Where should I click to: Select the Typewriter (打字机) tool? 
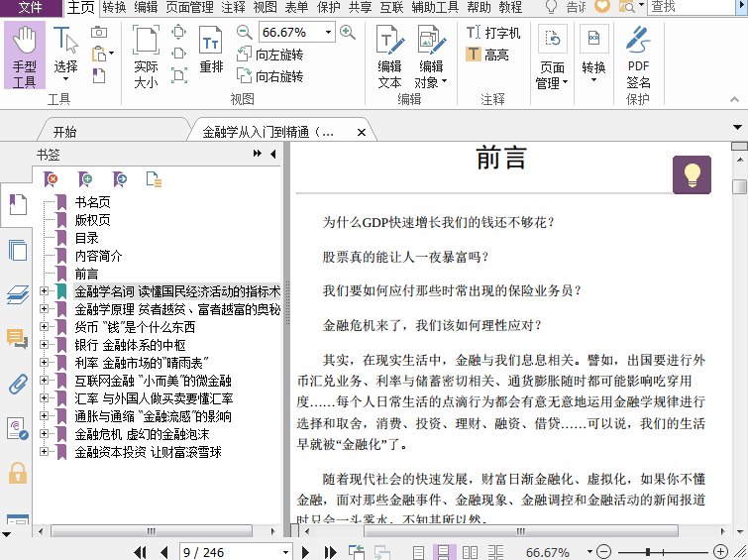492,33
